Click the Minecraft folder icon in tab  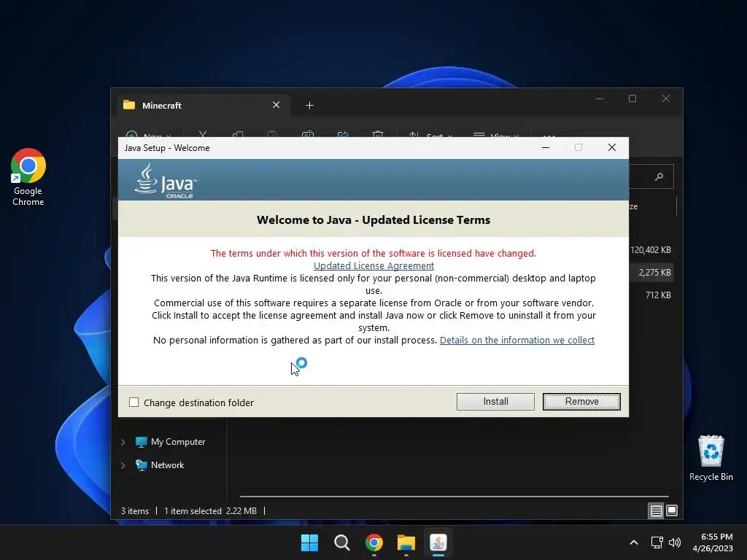coord(129,105)
